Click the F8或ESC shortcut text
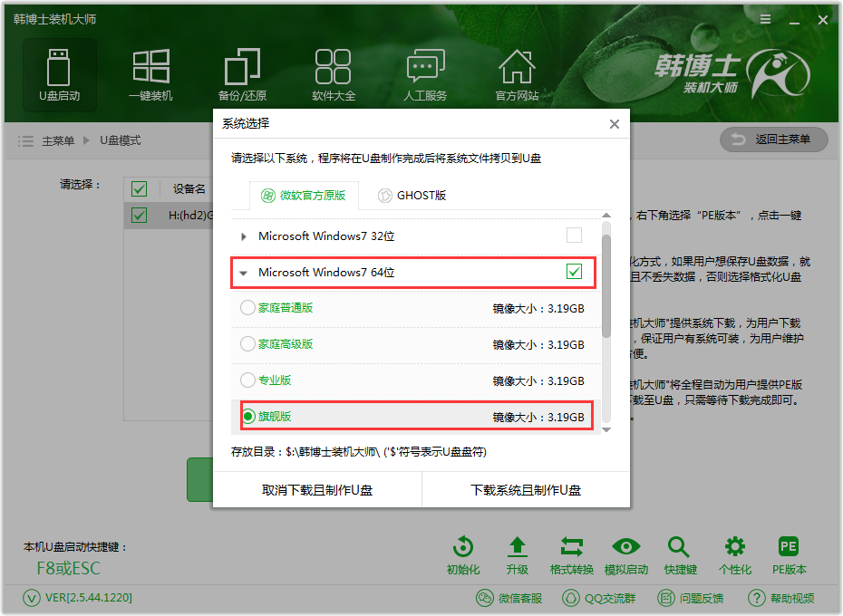This screenshot has width=843, height=616. tap(68, 568)
